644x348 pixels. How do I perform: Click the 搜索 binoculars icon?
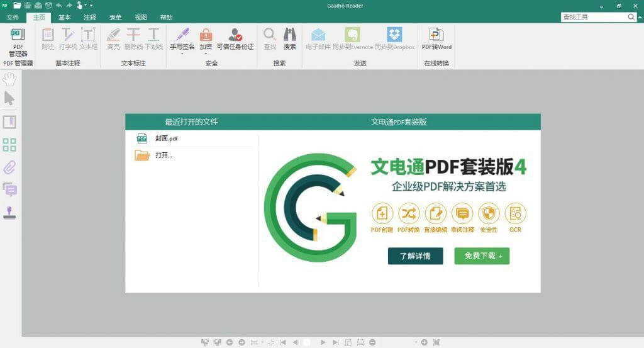[289, 39]
